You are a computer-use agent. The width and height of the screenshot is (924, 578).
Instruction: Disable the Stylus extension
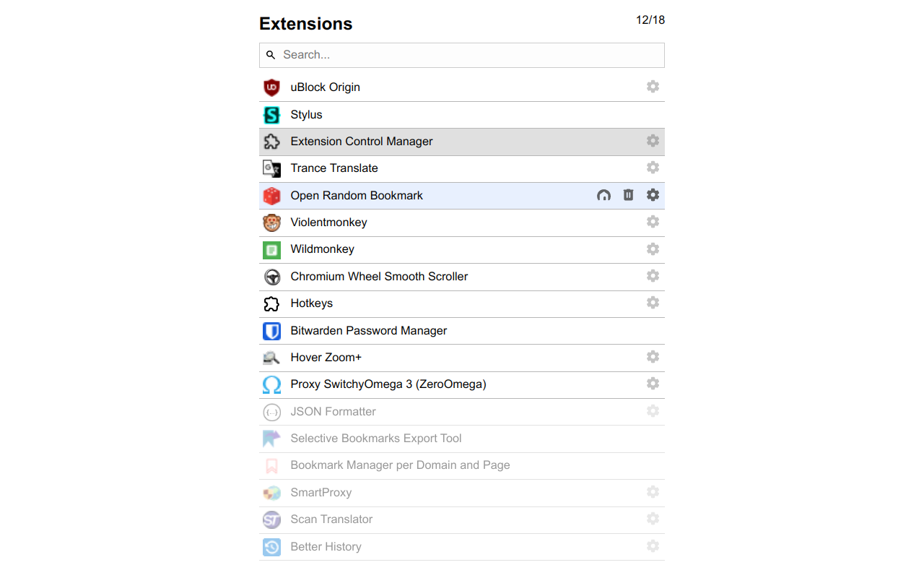[306, 115]
